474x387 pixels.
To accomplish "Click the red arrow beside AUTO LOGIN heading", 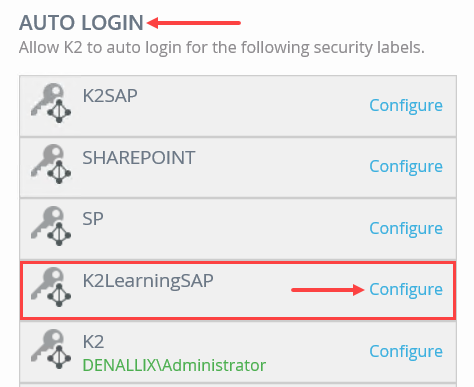I will point(194,23).
